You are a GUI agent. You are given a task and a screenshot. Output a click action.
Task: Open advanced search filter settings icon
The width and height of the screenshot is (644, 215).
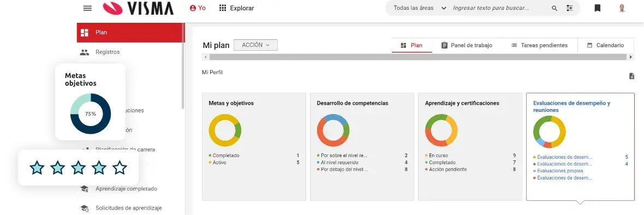(x=569, y=8)
